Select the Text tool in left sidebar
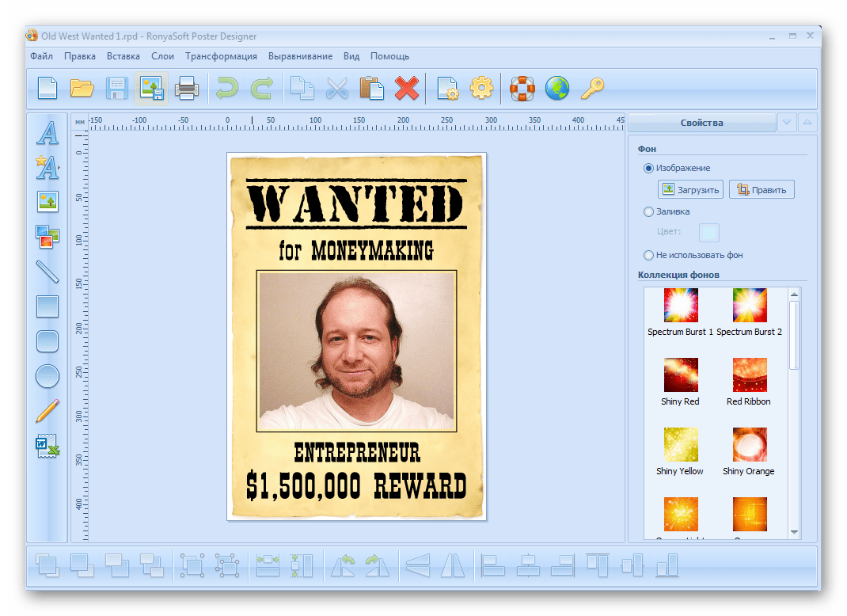 pyautogui.click(x=47, y=133)
